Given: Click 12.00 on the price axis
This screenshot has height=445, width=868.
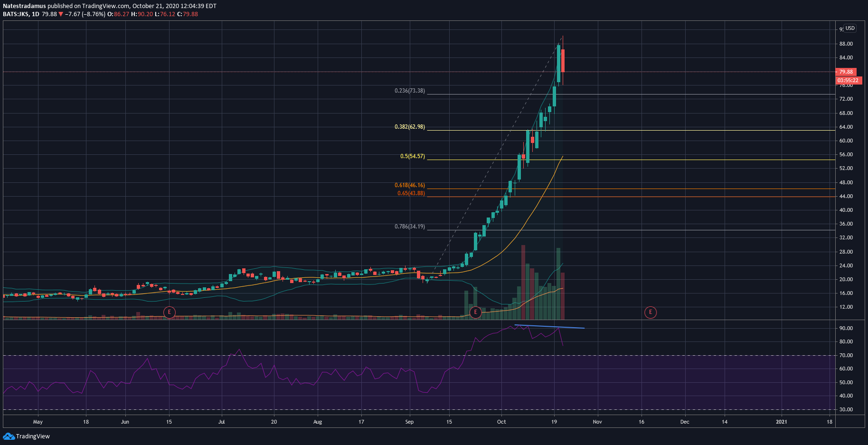Looking at the screenshot, I should click(846, 307).
